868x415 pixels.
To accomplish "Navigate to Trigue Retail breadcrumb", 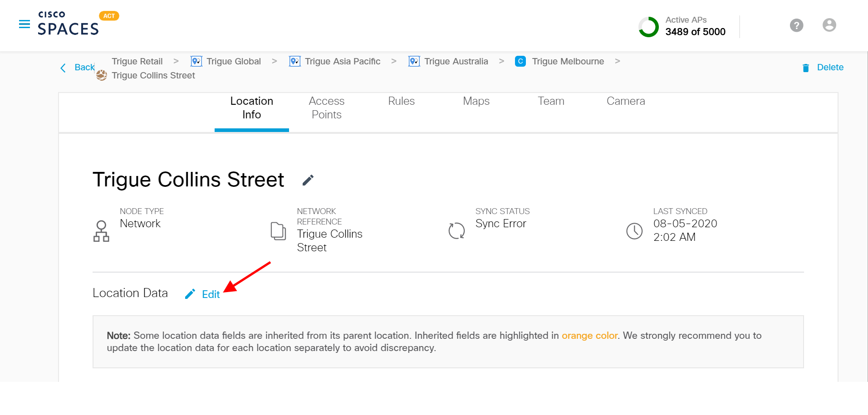I will [137, 61].
